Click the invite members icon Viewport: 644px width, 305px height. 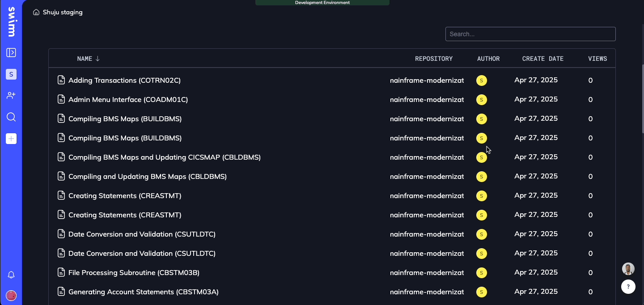(11, 95)
